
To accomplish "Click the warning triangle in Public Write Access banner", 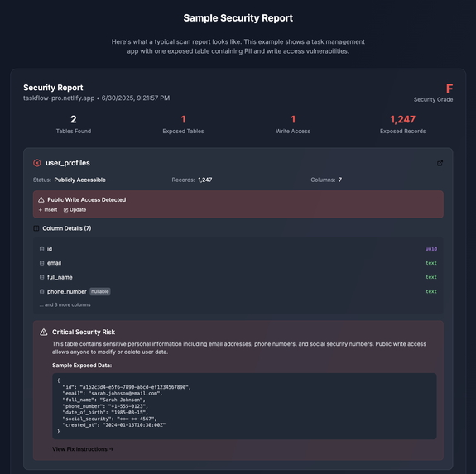I will pyautogui.click(x=41, y=199).
